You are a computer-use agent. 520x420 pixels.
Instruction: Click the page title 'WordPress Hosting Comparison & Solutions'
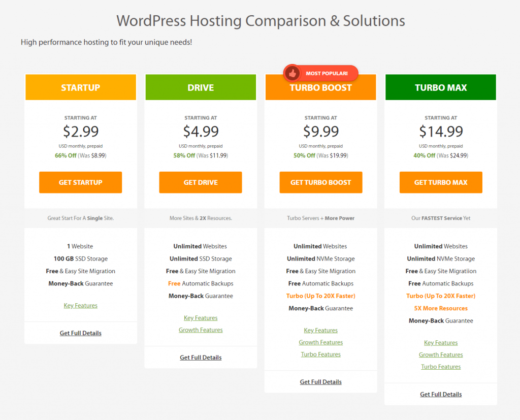tap(261, 21)
